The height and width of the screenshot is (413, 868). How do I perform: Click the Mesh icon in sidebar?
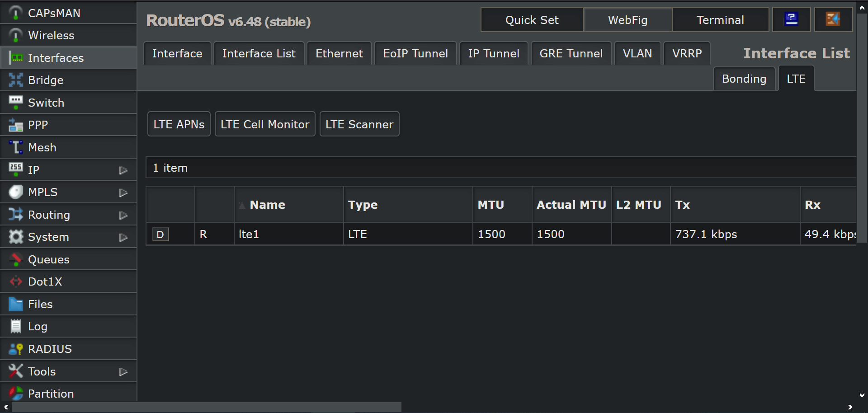(x=15, y=147)
